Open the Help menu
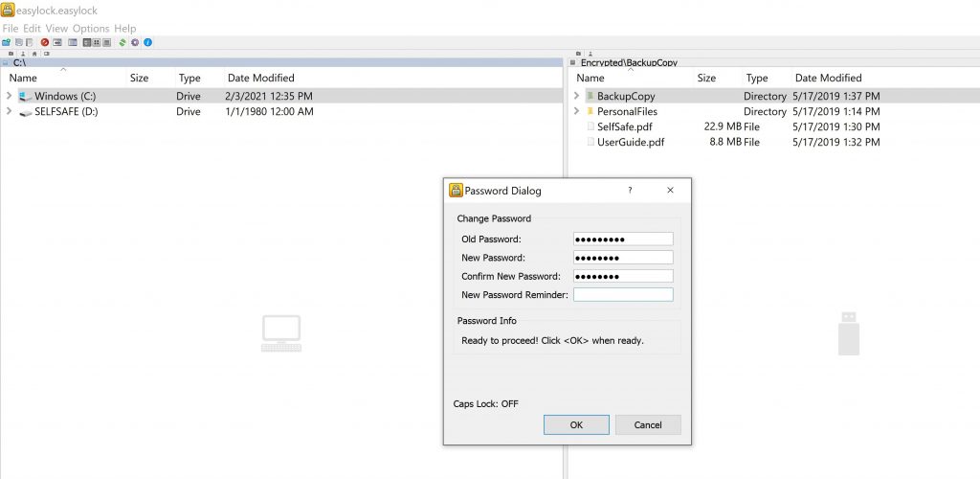The width and height of the screenshot is (980, 479). (x=125, y=28)
